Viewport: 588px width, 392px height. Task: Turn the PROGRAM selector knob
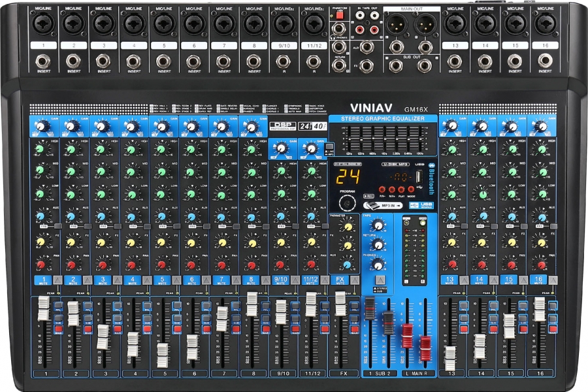(x=346, y=203)
